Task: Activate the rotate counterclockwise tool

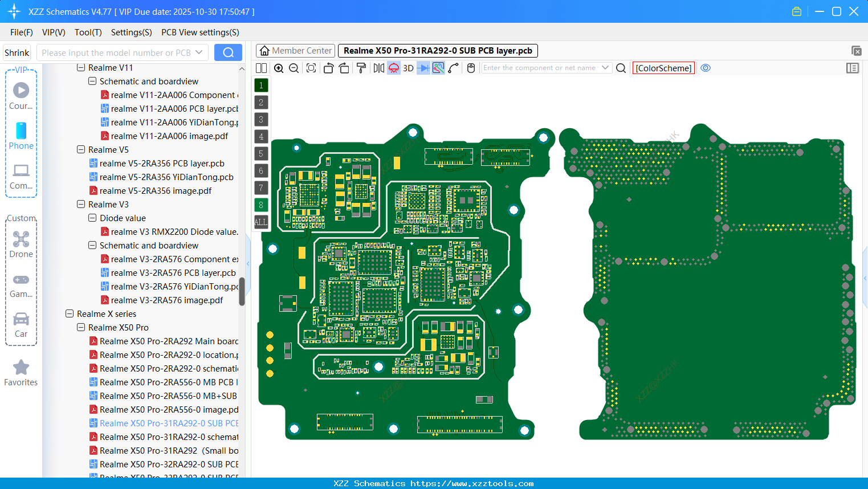Action: (x=328, y=68)
